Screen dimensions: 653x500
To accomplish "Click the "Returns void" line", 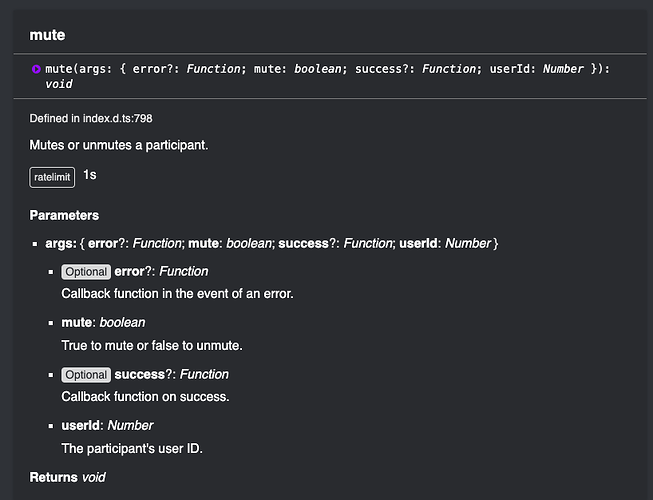I will tap(67, 477).
